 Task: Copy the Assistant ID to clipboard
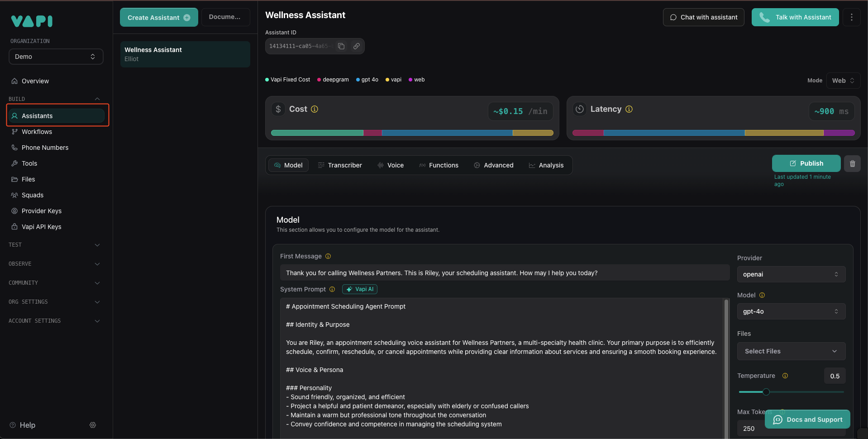tap(341, 46)
